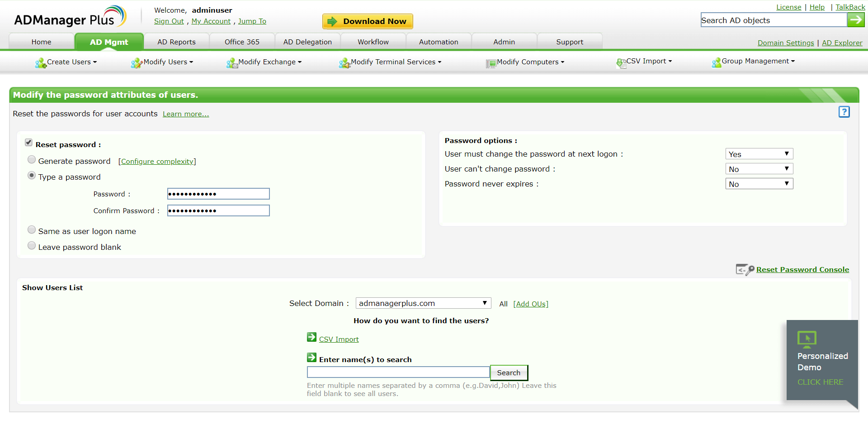This screenshot has width=868, height=425.
Task: Click the Modify Exchange icon
Action: [232, 63]
